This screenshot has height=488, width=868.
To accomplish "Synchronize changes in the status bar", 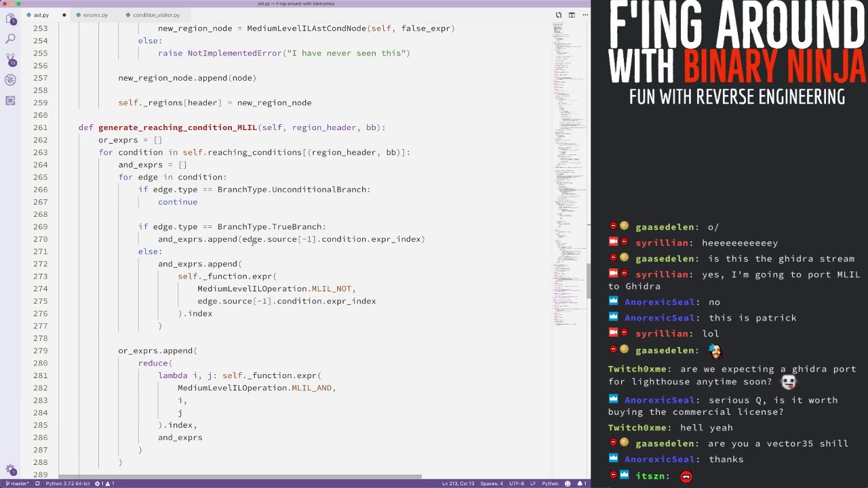I will tap(37, 483).
